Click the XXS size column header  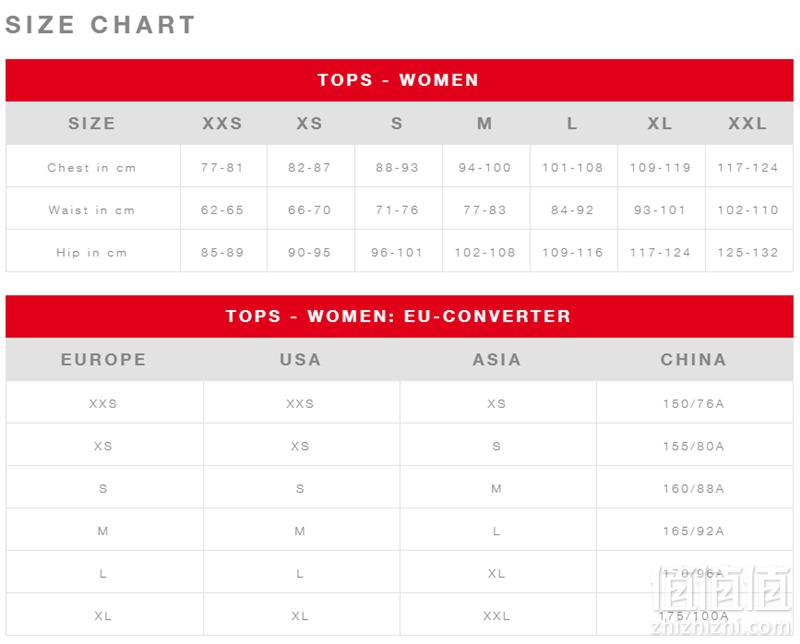coord(222,123)
